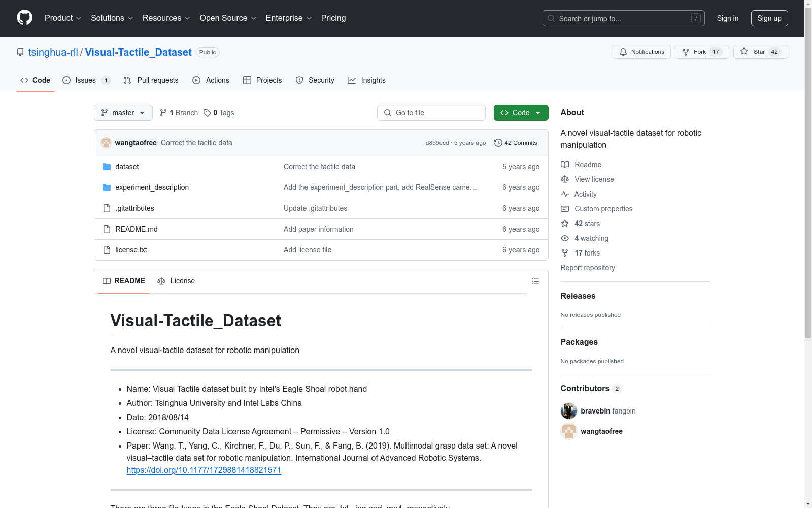Switch to the Insights tab
The image size is (812, 508).
point(366,80)
